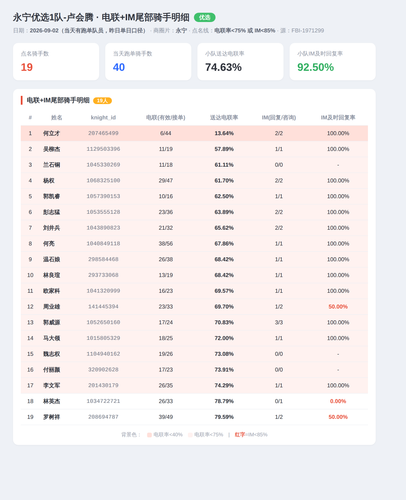Click the 送达电联率 column header

point(224,117)
